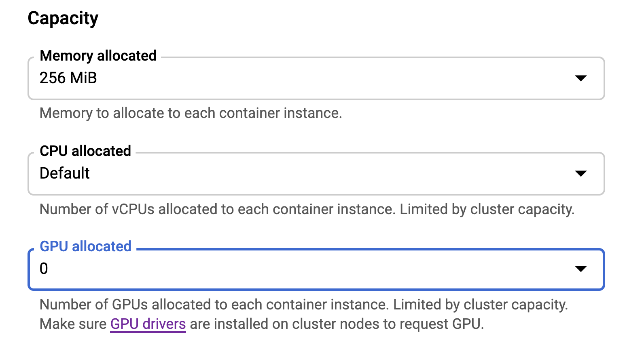Click the vCPUs allocated helper text
Image resolution: width=644 pixels, height=345 pixels.
point(218,209)
